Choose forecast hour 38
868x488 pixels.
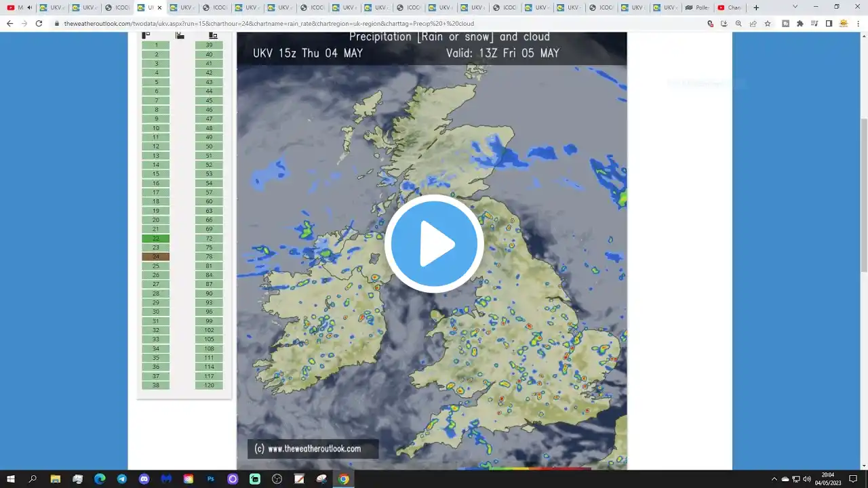point(156,385)
